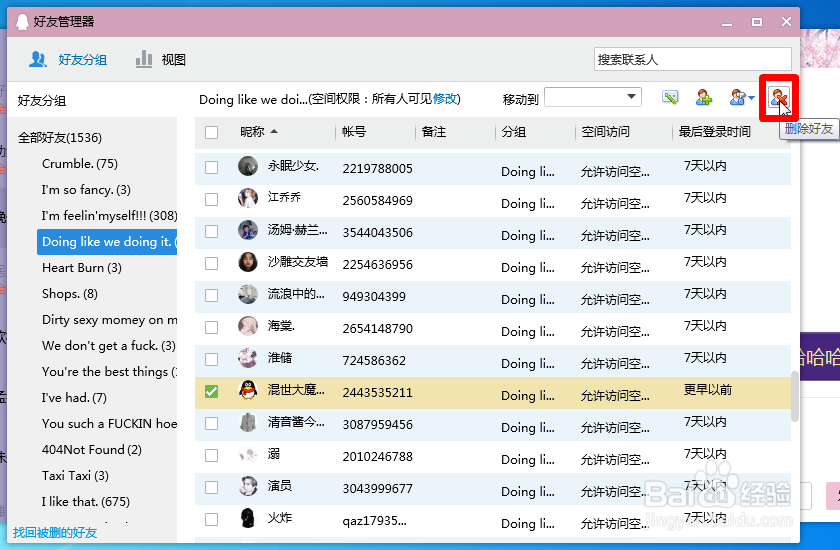Image resolution: width=840 pixels, height=550 pixels.
Task: Select Crumble. (75) group
Action: (80, 164)
